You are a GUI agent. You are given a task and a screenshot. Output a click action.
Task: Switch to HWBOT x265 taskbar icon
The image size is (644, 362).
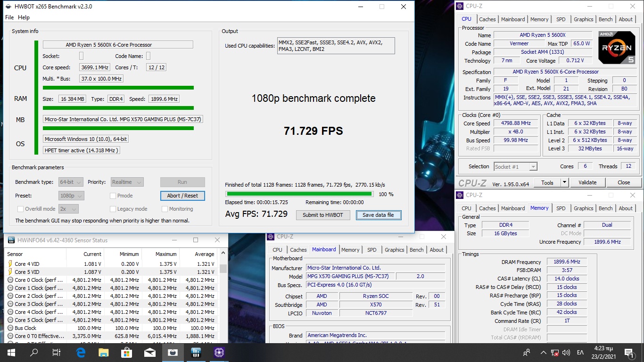click(173, 352)
